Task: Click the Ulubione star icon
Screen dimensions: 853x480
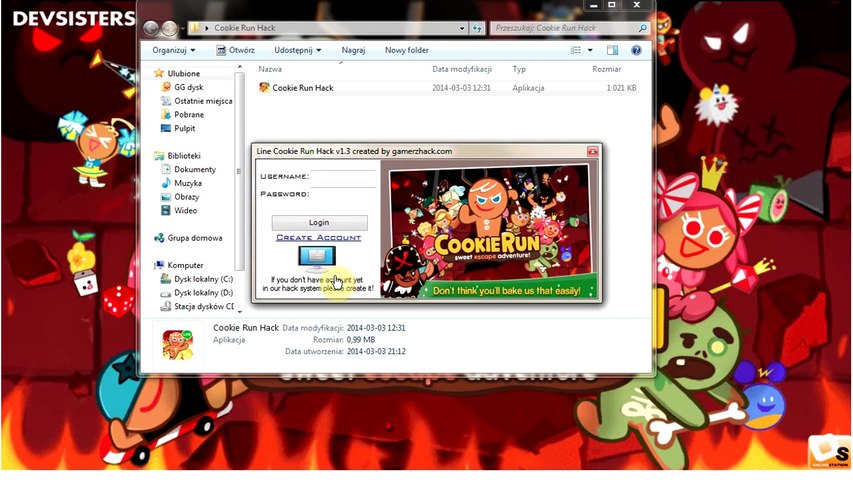Action: point(159,73)
